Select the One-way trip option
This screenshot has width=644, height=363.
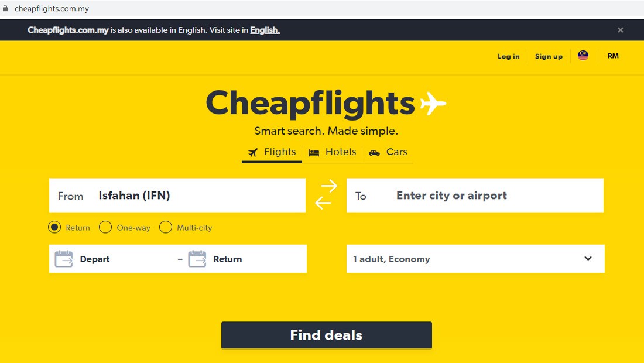coord(105,227)
